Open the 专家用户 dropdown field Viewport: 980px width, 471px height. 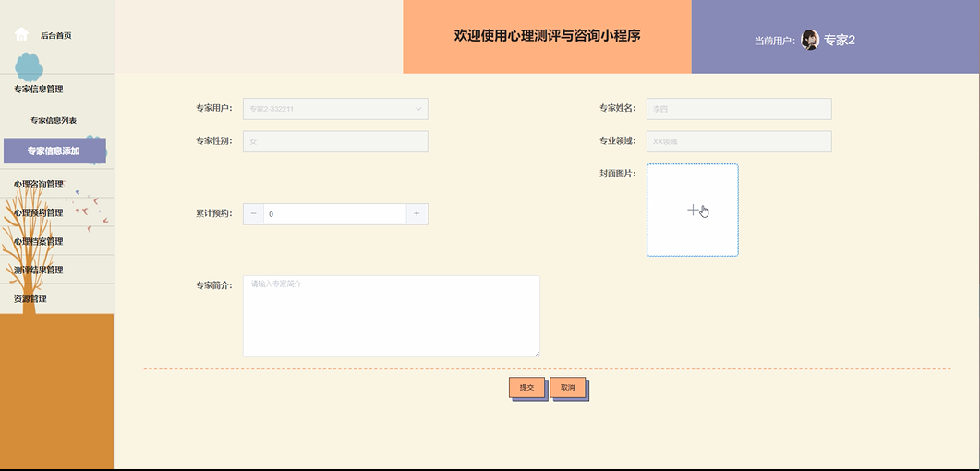tap(335, 109)
